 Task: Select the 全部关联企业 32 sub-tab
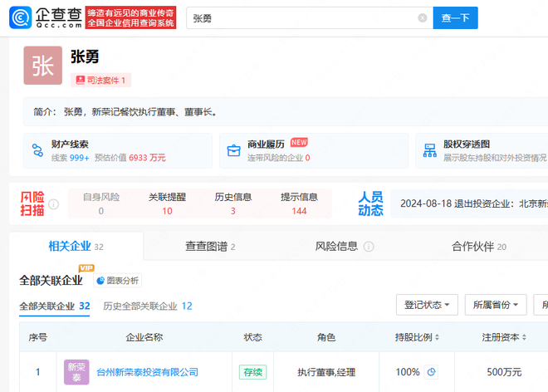(x=55, y=306)
